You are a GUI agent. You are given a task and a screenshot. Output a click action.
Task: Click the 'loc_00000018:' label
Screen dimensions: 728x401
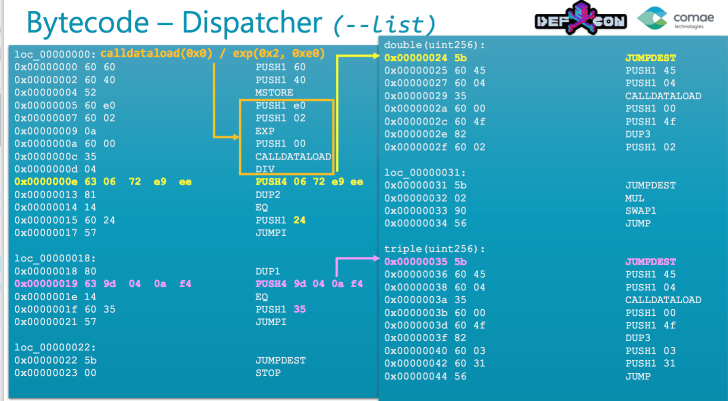(x=55, y=259)
